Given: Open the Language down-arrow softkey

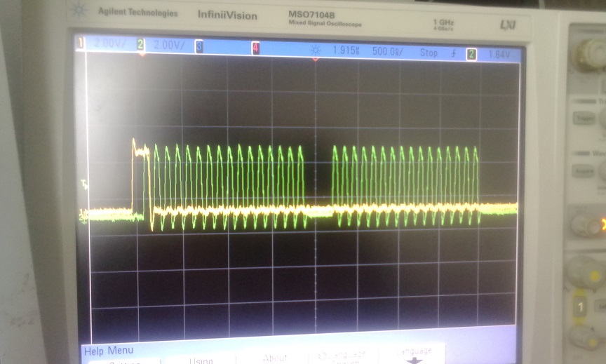Looking at the screenshot, I should [413, 355].
